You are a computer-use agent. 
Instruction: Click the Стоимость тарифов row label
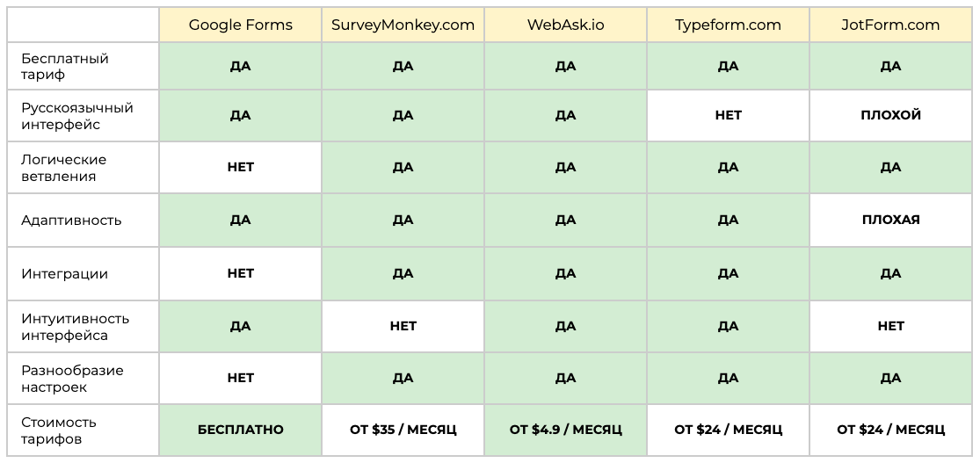point(59,430)
